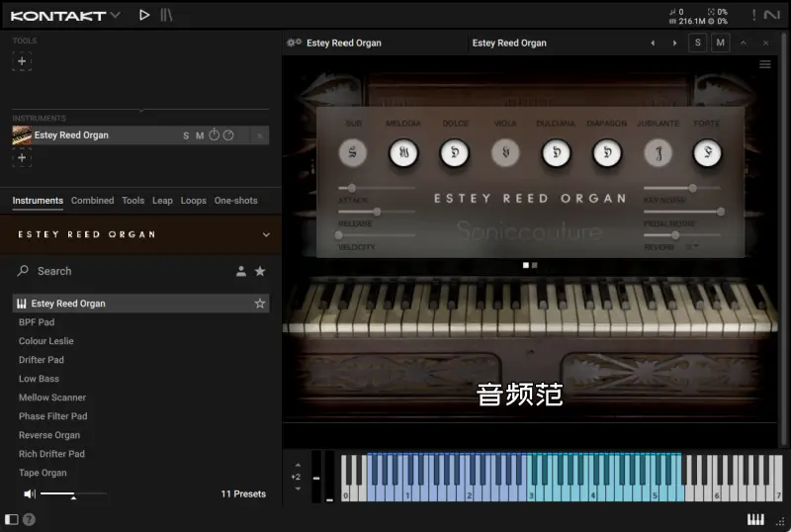Filter favorites with star icon

260,271
